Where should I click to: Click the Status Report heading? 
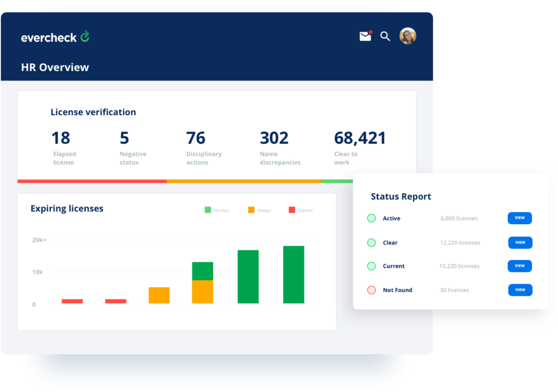point(401,196)
